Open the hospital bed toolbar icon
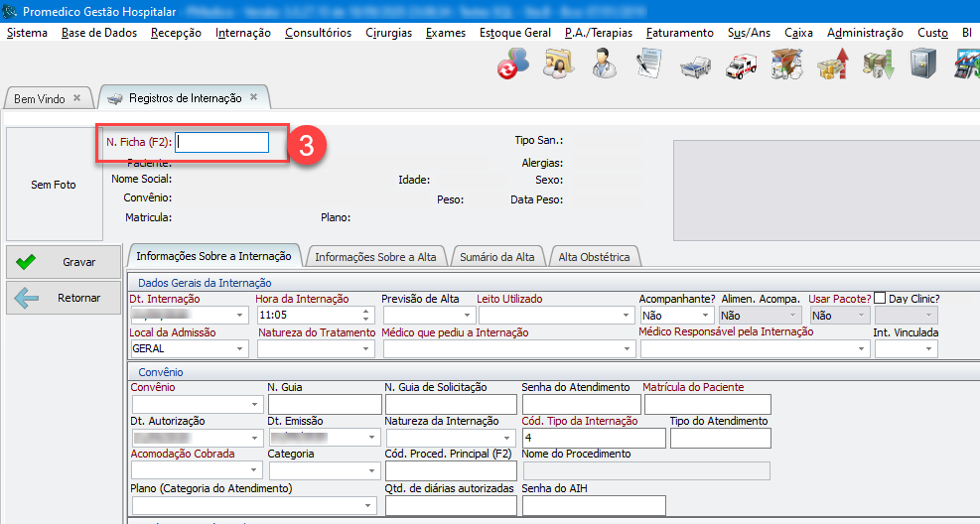Image resolution: width=980 pixels, height=524 pixels. (695, 66)
